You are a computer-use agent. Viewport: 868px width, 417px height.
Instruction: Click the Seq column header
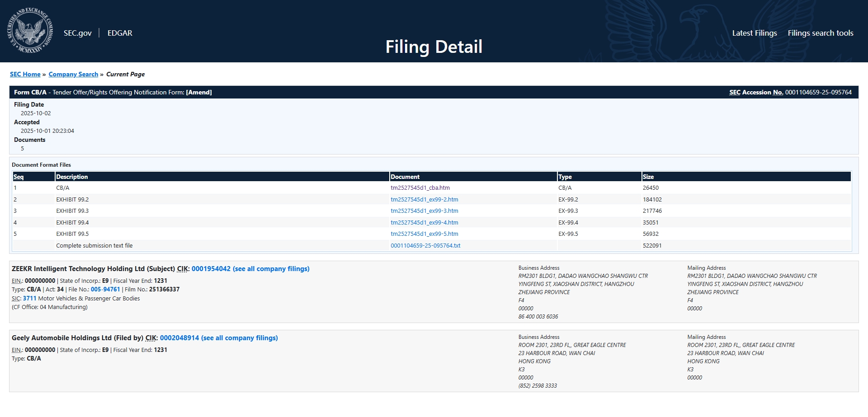19,177
